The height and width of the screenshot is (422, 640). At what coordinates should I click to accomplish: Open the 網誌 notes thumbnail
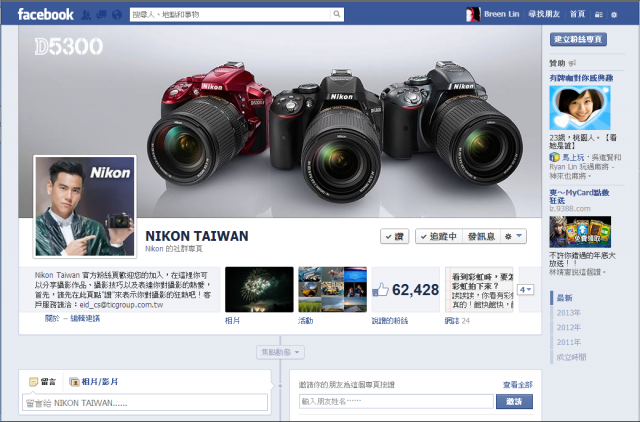[x=479, y=289]
